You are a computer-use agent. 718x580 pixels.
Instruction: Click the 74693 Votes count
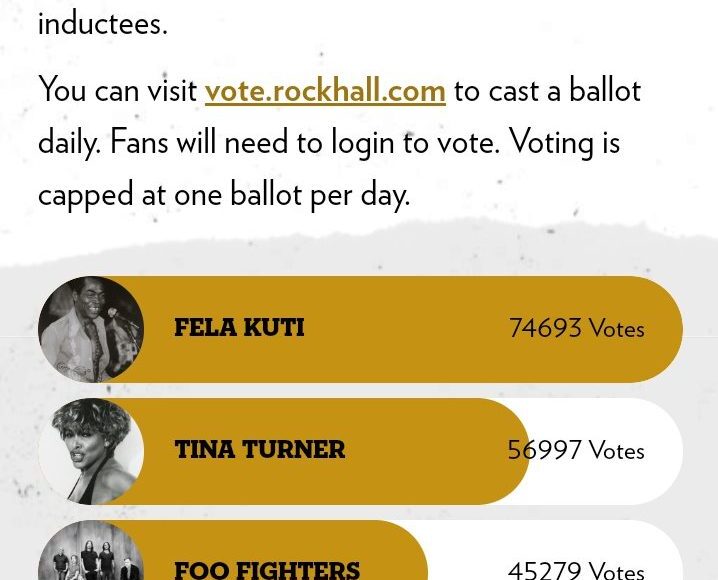(x=576, y=329)
